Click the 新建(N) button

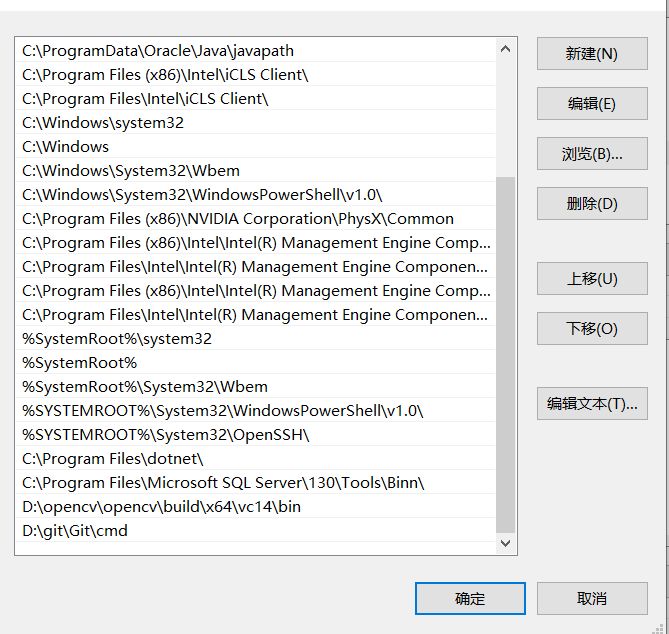point(592,54)
